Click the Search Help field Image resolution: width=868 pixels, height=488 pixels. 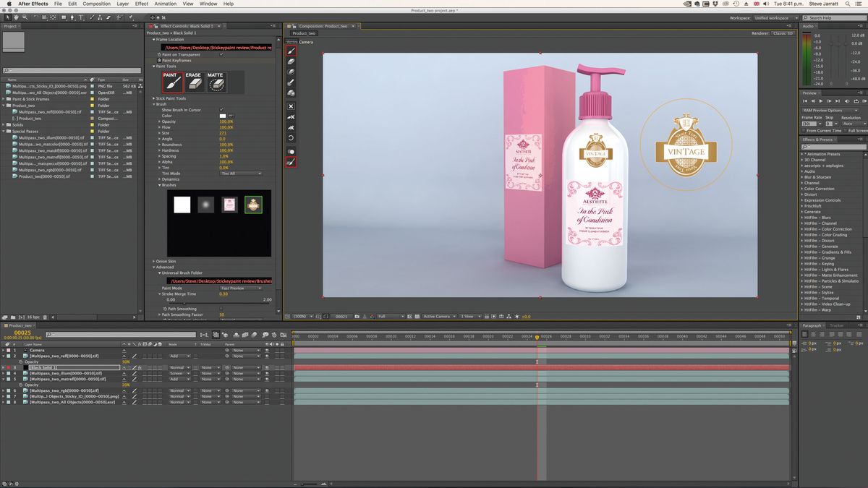(834, 17)
